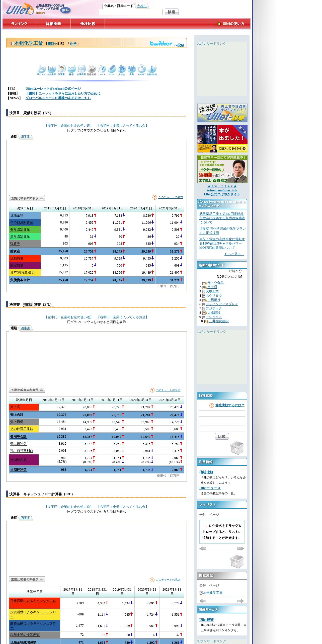Switch cash flow section to the 四半期 tab
Image resolution: width=322 pixels, height=644 pixels.
pos(25,518)
